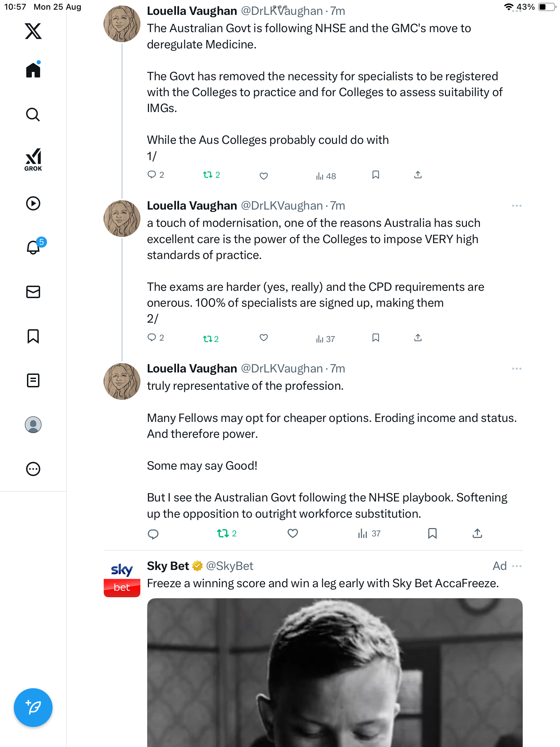Viewport: 560px width, 747px height.
Task: Open saved Bookmarks in the sidebar
Action: click(33, 336)
